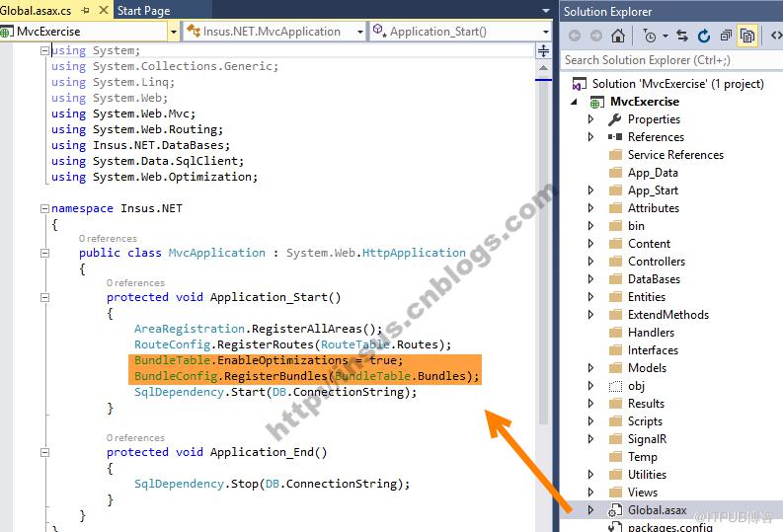Collapse the using directives region
This screenshot has width=783, height=532.
[x=44, y=50]
